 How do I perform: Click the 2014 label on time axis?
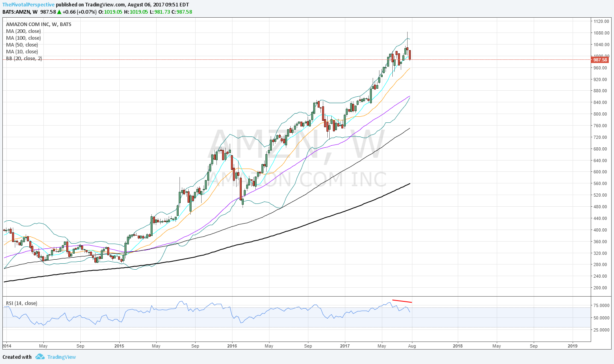(6, 346)
